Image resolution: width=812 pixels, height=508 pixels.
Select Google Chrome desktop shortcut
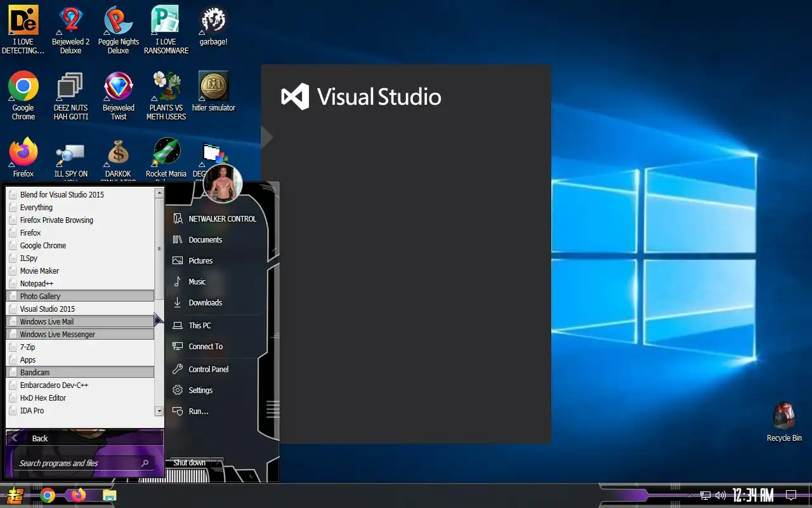click(x=23, y=95)
